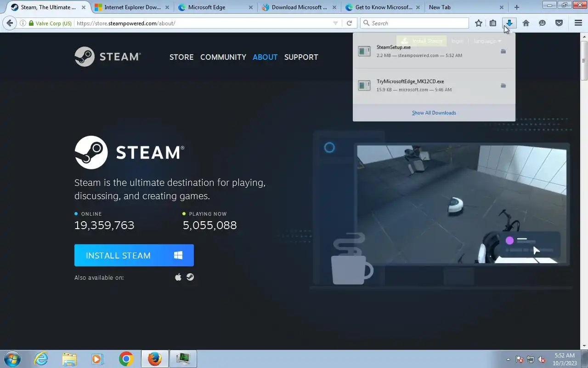Open a new tab with plus button

click(x=517, y=7)
